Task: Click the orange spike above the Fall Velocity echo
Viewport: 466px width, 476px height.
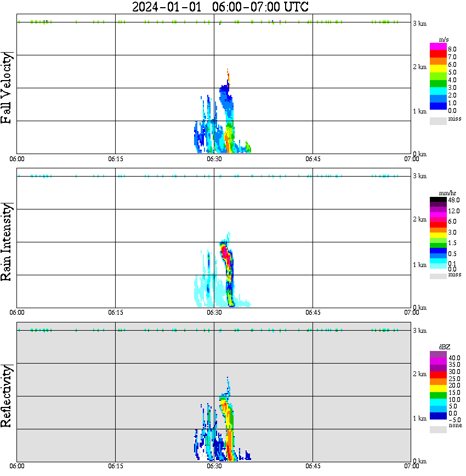Action: click(x=228, y=75)
